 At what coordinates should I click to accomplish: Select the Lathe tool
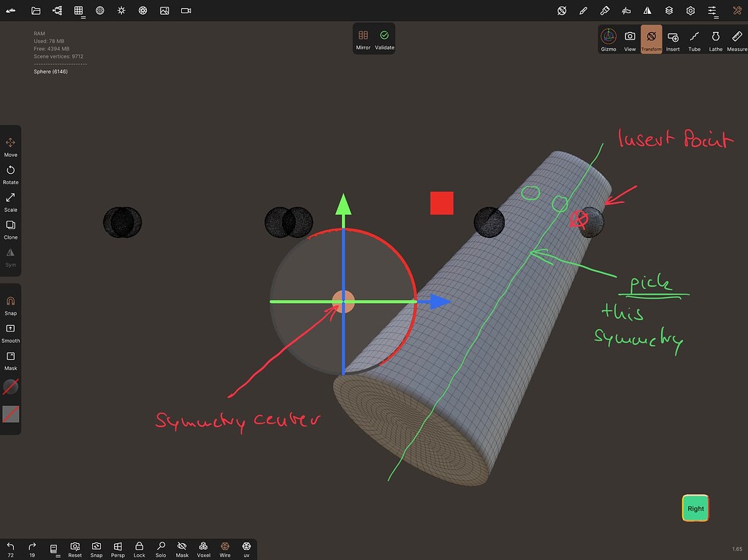[x=715, y=39]
